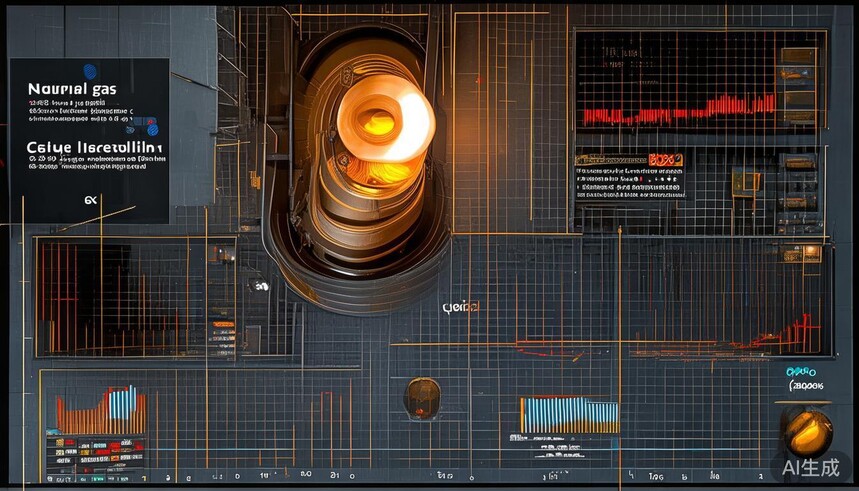Click the AI生成 watermark badge
Image resolution: width=859 pixels, height=491 pixels.
tap(810, 465)
